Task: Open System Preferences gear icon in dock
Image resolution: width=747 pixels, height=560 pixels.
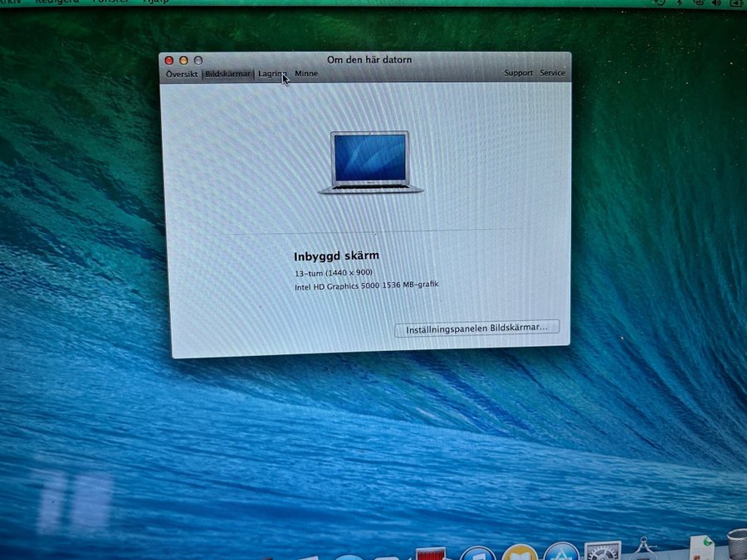Action: pos(603,553)
